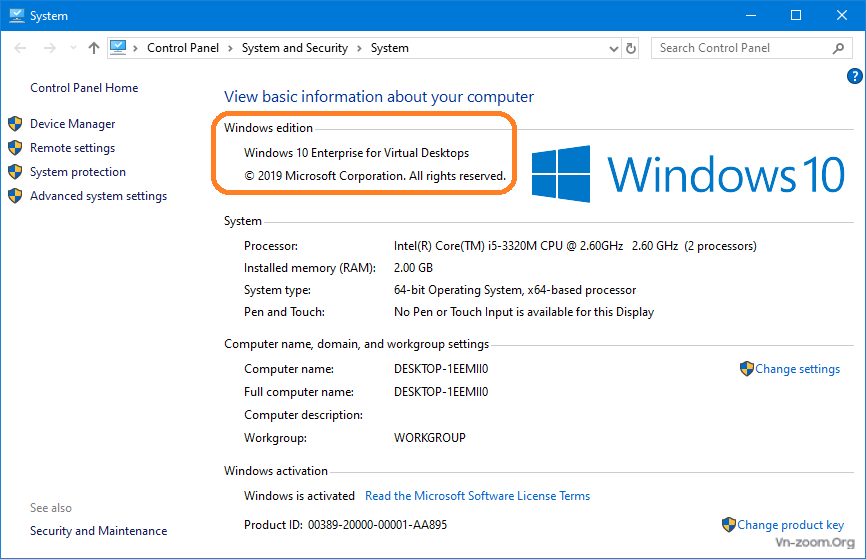Minimize the System window

coord(751,15)
